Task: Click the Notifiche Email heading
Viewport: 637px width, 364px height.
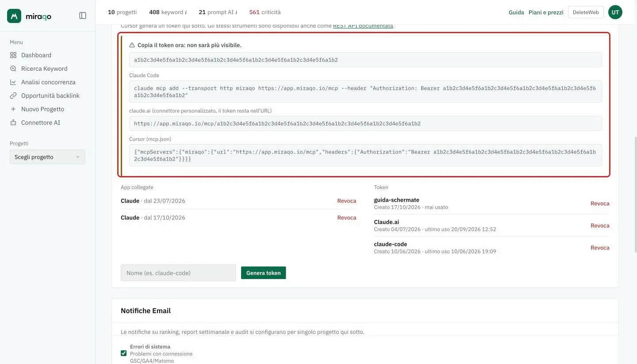Action: 146,310
